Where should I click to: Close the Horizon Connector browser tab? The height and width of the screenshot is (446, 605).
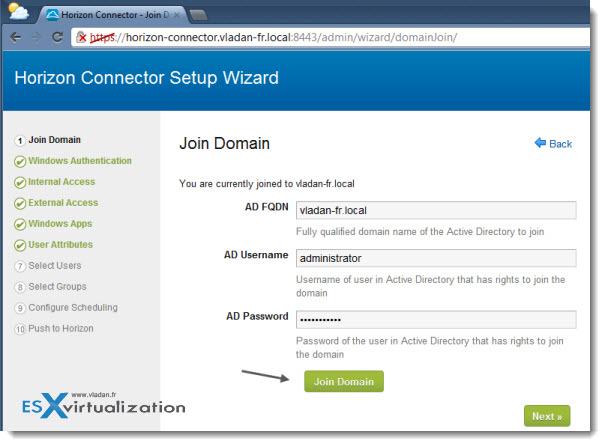click(x=177, y=15)
